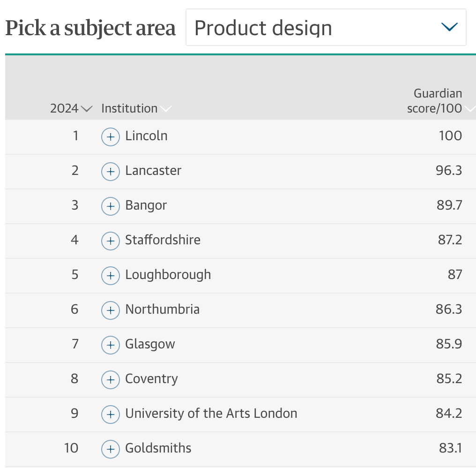
Task: Show Northumbria details via plus icon
Action: coord(110,310)
